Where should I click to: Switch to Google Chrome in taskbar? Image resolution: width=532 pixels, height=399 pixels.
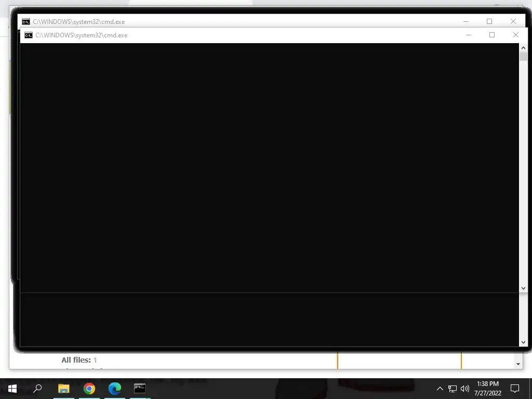pos(89,389)
